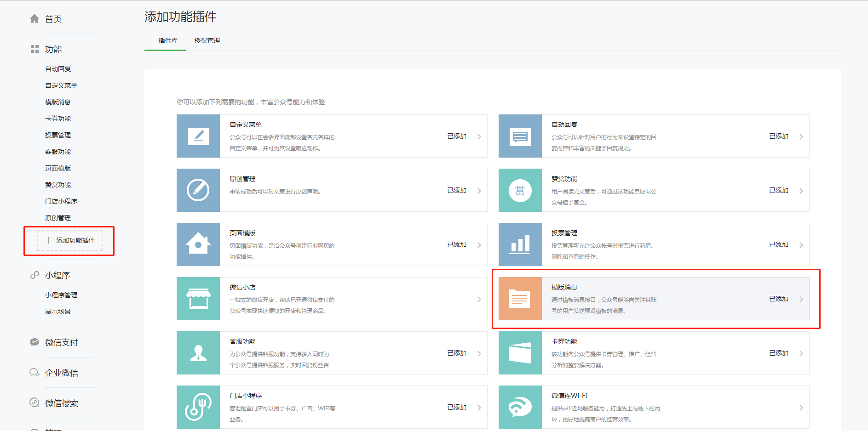
Task: Click 已添加 status on 客服功能 card
Action: 457,353
